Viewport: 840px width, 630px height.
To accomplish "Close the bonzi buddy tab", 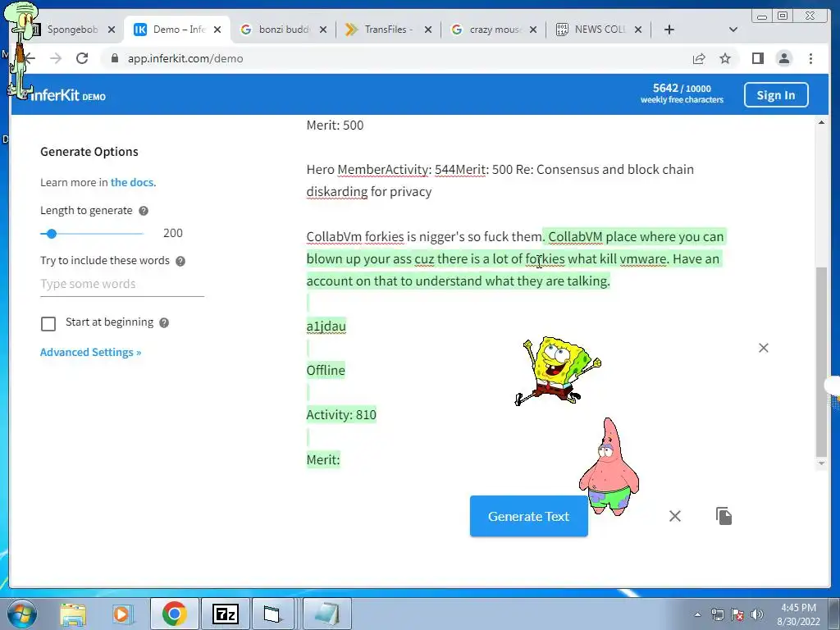I will (x=323, y=30).
